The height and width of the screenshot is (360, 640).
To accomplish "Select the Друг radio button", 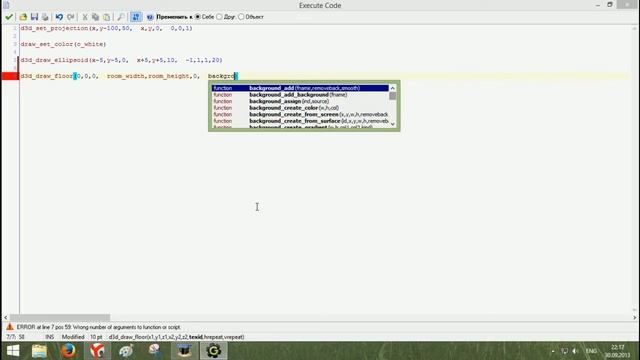I will (x=220, y=17).
